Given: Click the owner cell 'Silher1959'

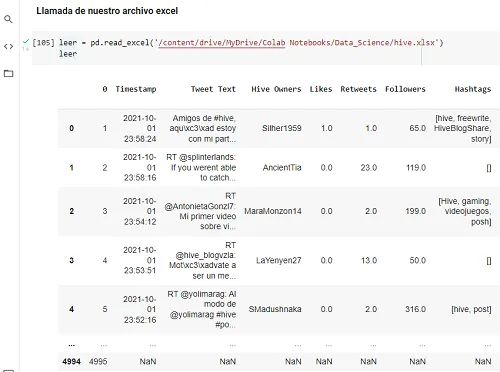Looking at the screenshot, I should pos(282,128).
